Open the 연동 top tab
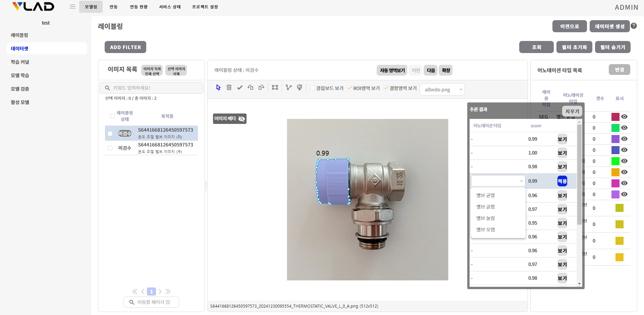The image size is (644, 315). point(113,7)
